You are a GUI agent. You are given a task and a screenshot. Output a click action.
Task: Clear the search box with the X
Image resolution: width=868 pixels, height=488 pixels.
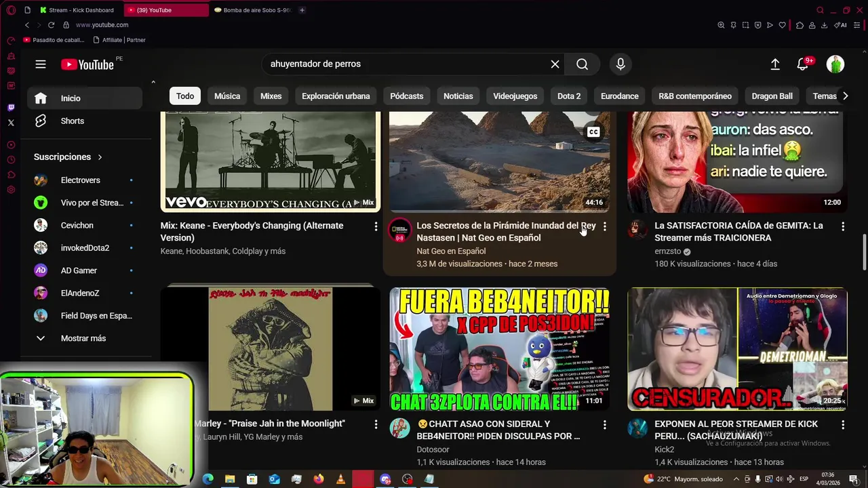click(x=555, y=64)
